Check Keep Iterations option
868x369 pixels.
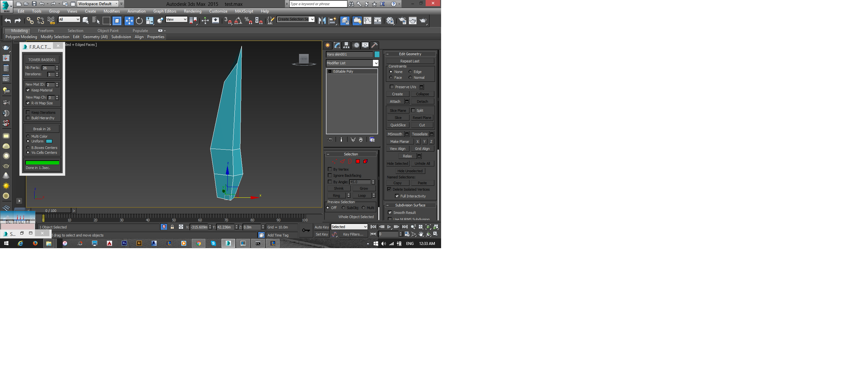click(x=28, y=112)
